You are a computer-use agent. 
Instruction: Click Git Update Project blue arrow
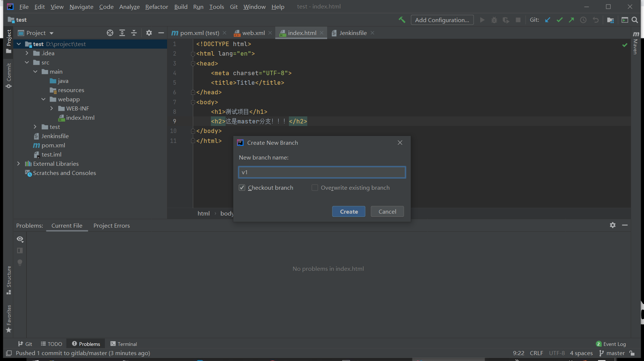click(548, 20)
